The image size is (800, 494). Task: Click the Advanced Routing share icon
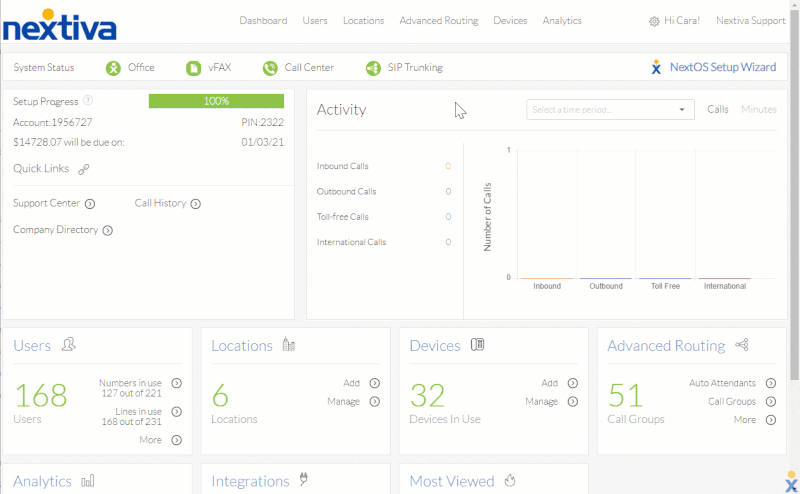click(742, 344)
